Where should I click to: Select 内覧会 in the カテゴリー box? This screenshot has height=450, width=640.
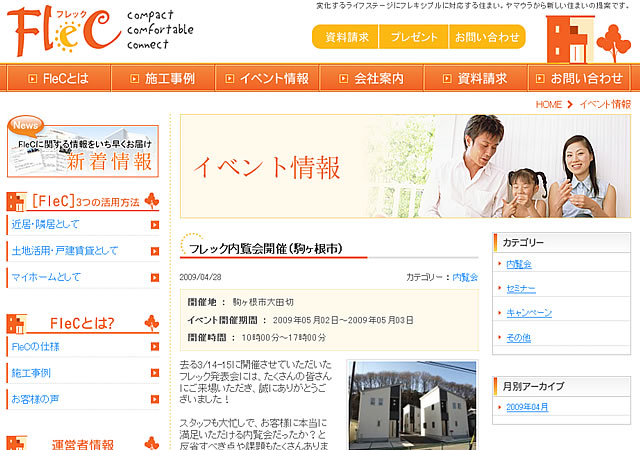pos(519,264)
